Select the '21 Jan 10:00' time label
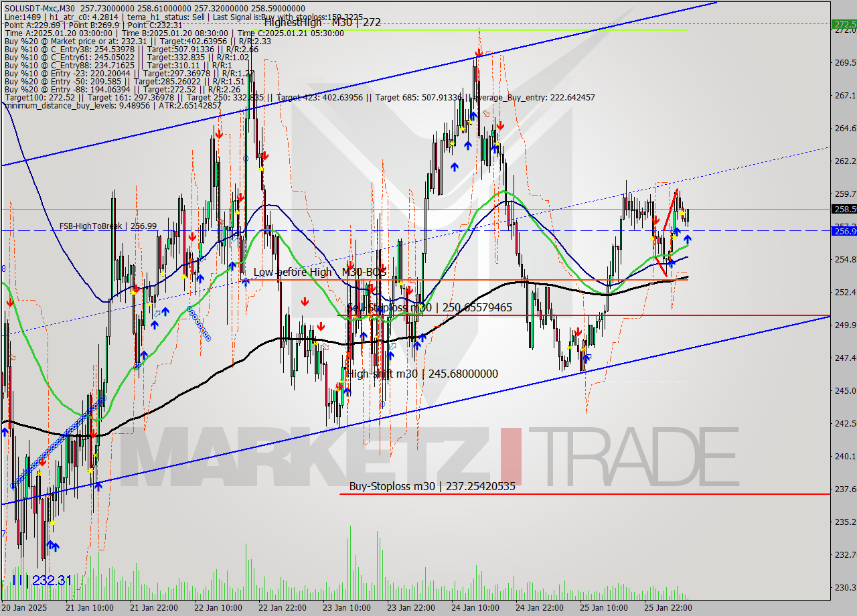857x616 pixels. (90, 608)
